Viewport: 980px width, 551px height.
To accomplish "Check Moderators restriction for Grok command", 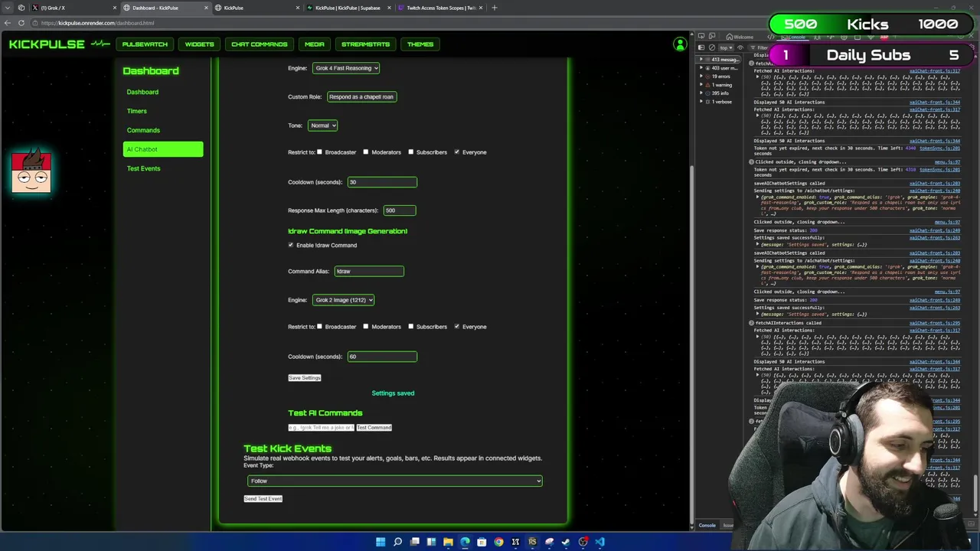I will coord(366,152).
